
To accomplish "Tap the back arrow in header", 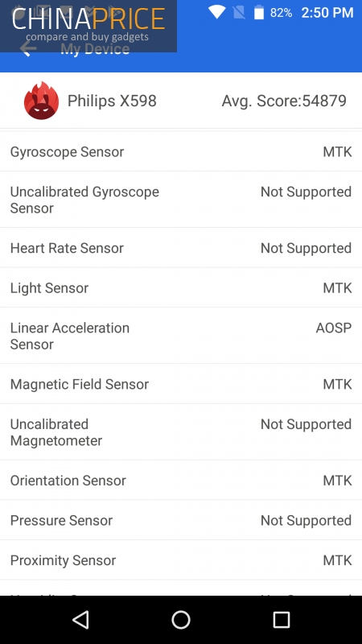I will [28, 49].
